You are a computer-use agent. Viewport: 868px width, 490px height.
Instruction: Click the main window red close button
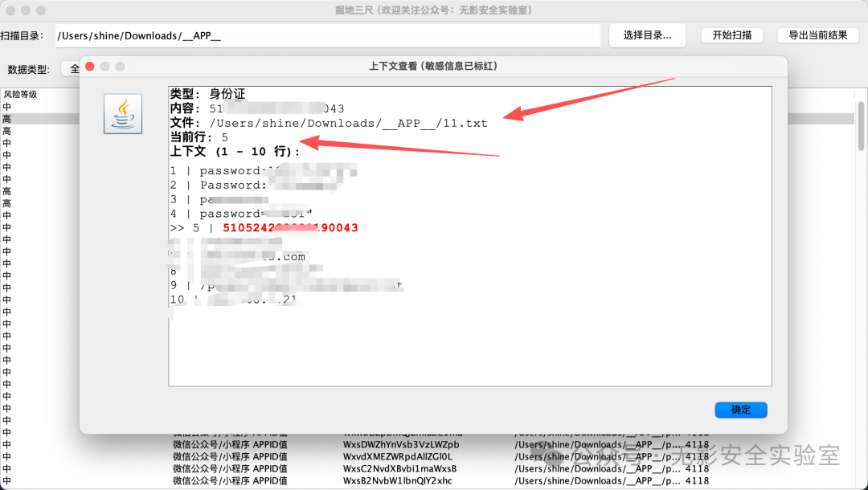tap(10, 10)
